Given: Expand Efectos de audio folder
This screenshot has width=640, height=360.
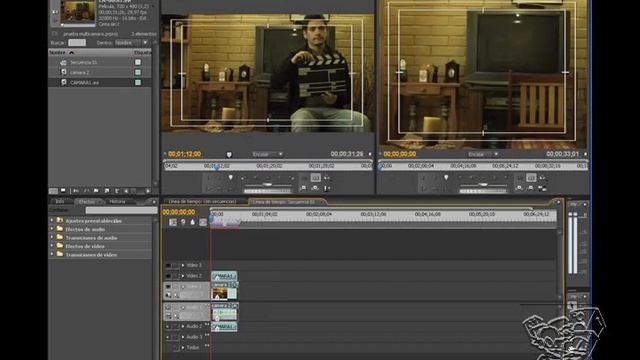Looking at the screenshot, I should point(52,229).
